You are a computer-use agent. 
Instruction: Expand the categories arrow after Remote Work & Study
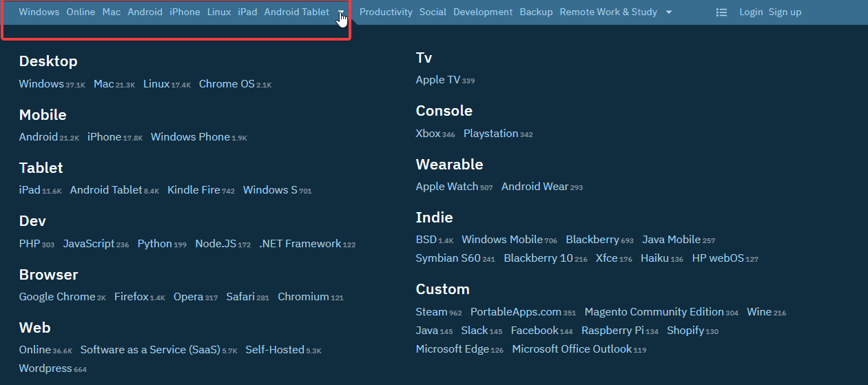668,12
